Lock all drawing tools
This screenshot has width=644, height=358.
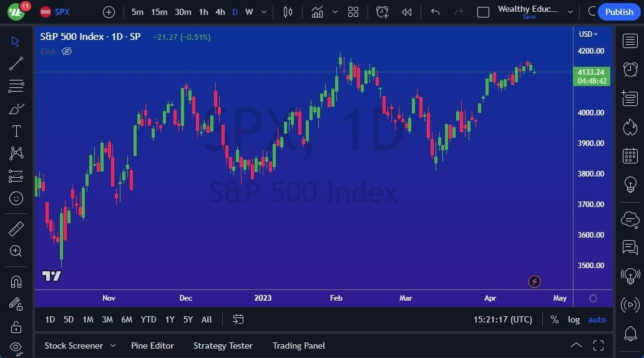point(16,327)
